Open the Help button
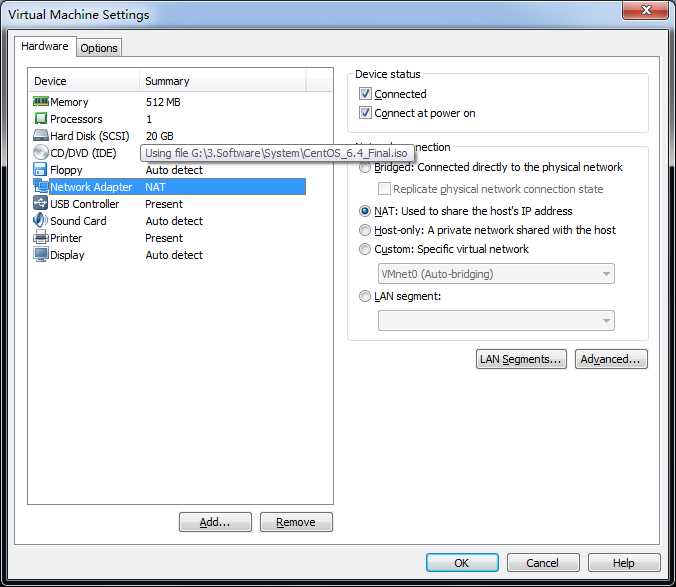 624,563
